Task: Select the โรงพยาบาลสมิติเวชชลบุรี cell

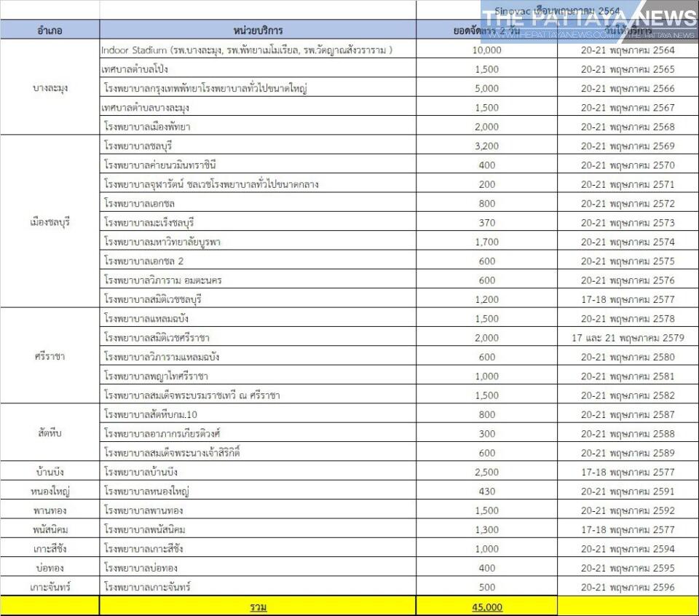Action: 258,299
